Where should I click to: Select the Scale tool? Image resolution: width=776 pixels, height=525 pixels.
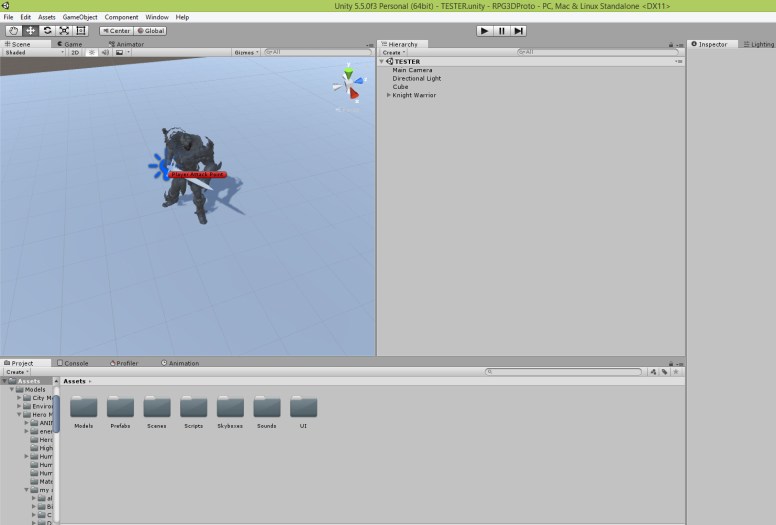[64, 31]
